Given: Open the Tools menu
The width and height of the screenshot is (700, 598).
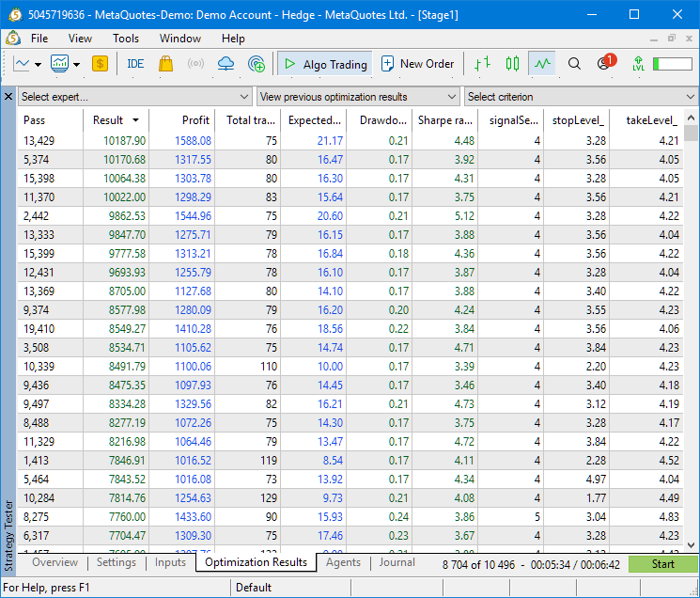Looking at the screenshot, I should 126,39.
